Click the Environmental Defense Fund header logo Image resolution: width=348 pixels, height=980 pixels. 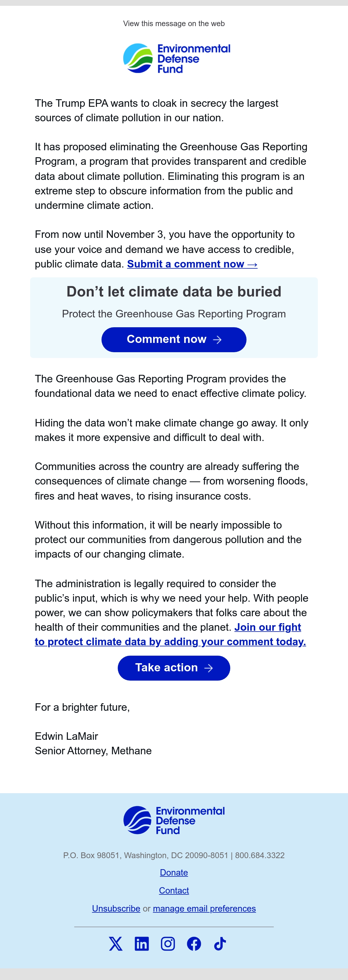(x=177, y=58)
